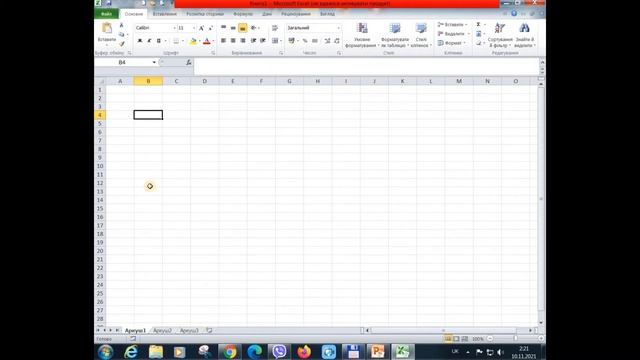This screenshot has height=360, width=640.
Task: Toggle italic formatting
Action: pyautogui.click(x=149, y=41)
